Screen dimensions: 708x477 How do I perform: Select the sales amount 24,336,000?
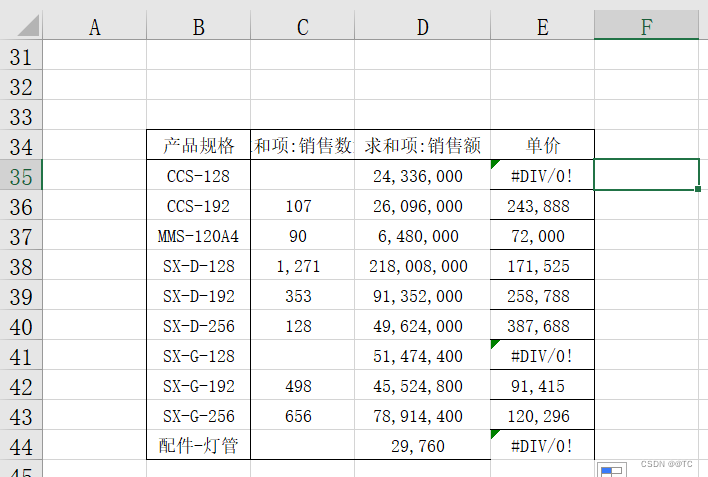423,176
